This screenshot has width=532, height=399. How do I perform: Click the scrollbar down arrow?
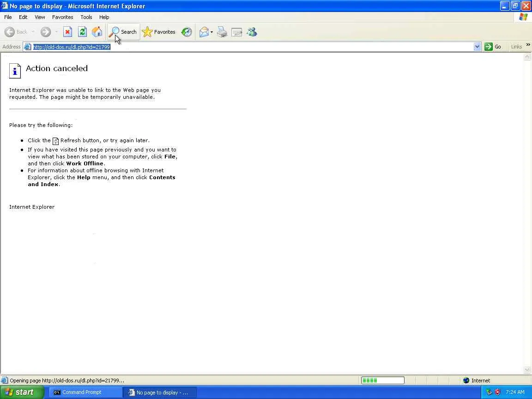pyautogui.click(x=527, y=370)
